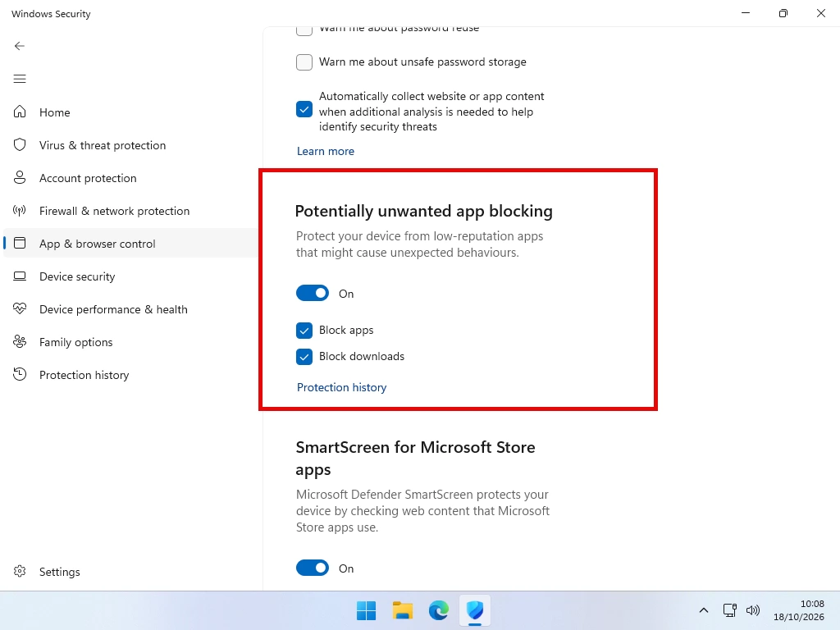Click SmartScreen for Microsoft Store apps heading
The image size is (840, 630).
click(x=415, y=458)
